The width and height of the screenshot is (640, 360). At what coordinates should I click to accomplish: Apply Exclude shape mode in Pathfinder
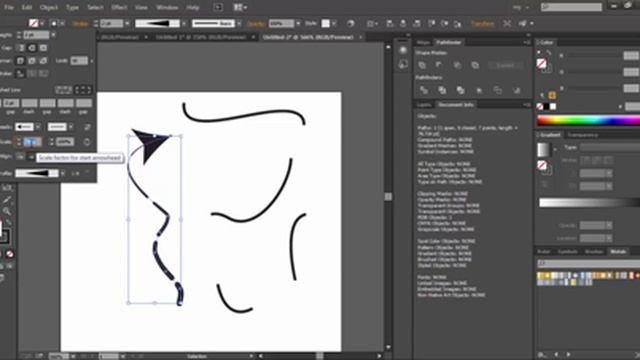point(475,65)
